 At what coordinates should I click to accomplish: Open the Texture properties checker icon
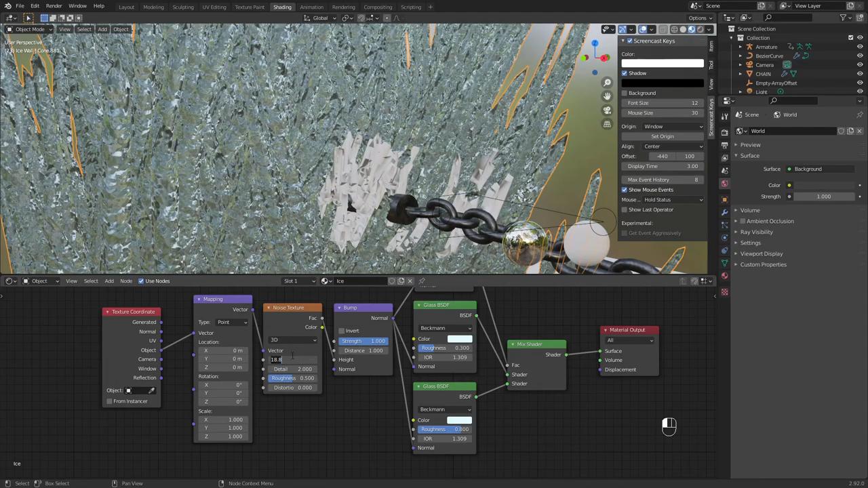coord(724,292)
